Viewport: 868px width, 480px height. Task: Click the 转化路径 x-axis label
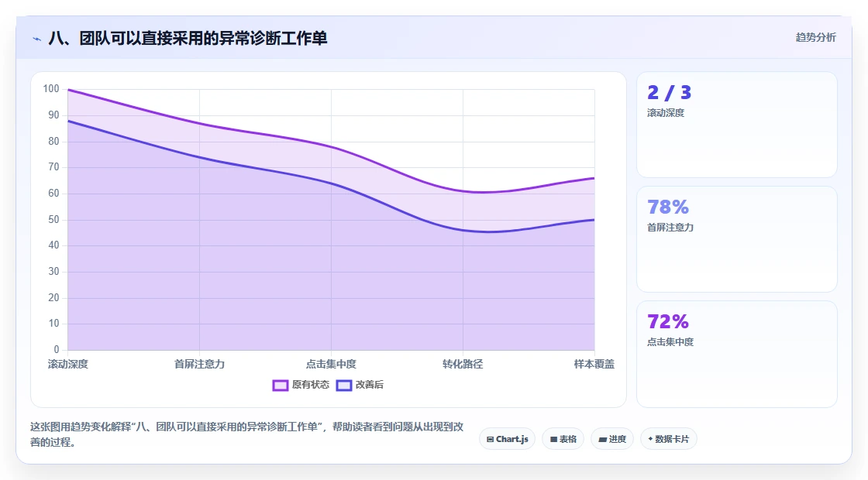[463, 364]
